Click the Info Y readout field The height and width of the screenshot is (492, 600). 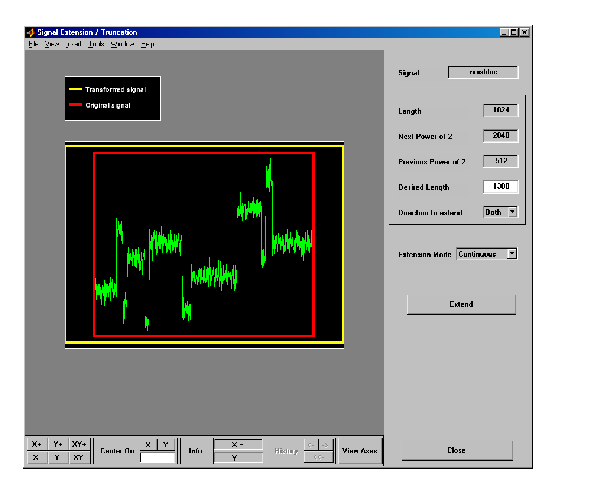[238, 458]
